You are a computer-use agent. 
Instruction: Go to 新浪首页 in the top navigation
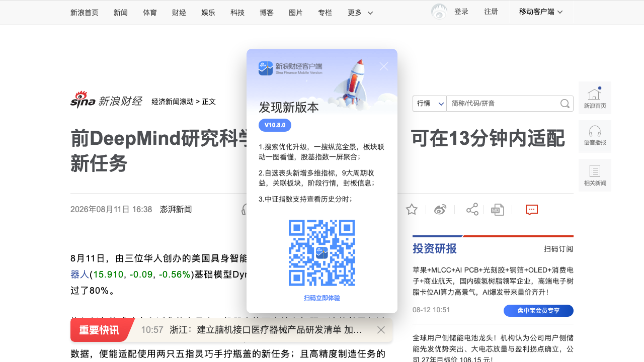coord(85,13)
